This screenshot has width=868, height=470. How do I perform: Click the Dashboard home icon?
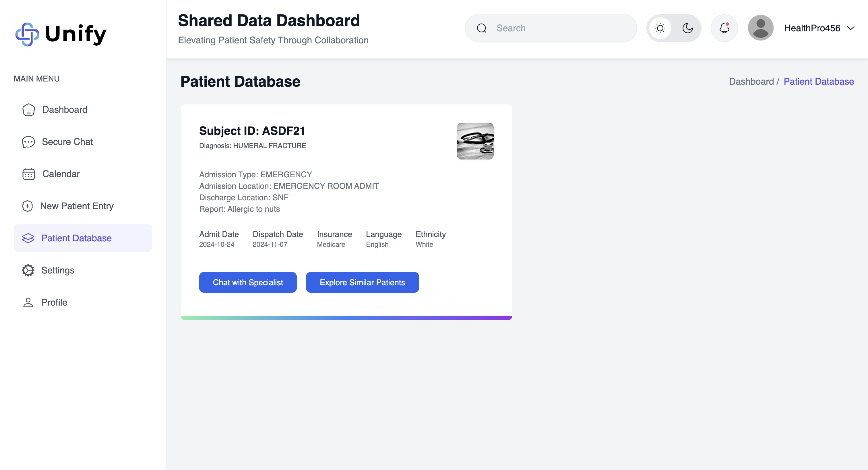(x=29, y=110)
